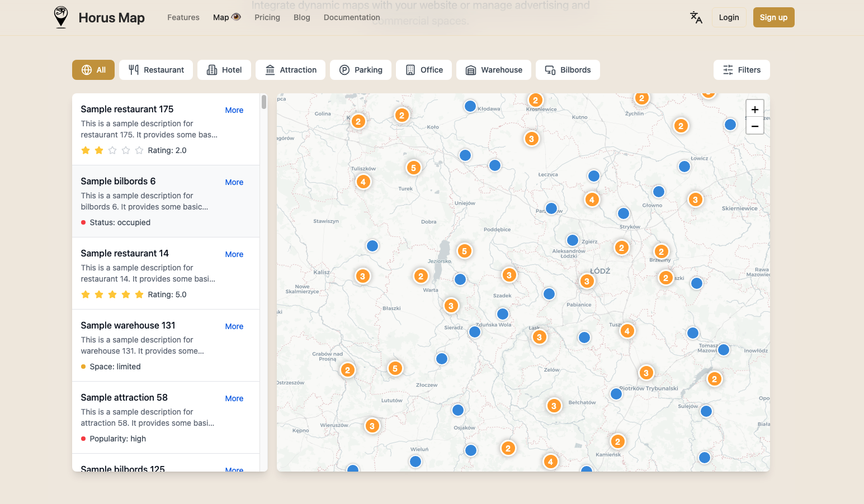Click cluster marker 3 at Łódź
The width and height of the screenshot is (864, 504).
coord(587,281)
